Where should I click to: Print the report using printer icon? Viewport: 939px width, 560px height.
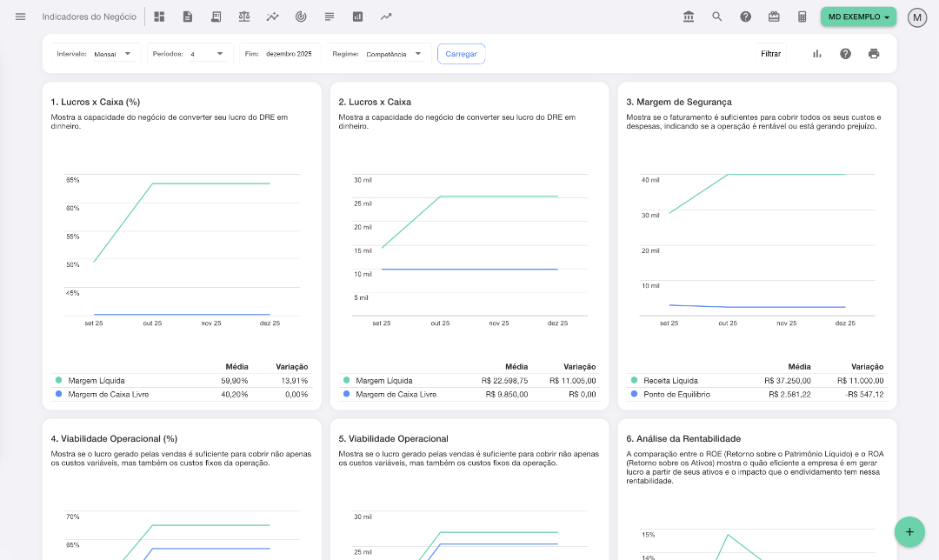pyautogui.click(x=874, y=54)
